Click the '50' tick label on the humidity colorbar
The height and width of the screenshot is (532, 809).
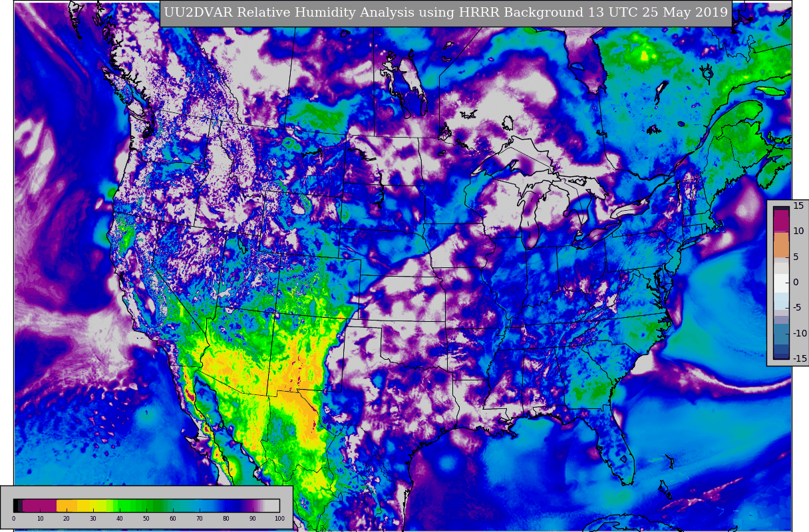(146, 518)
